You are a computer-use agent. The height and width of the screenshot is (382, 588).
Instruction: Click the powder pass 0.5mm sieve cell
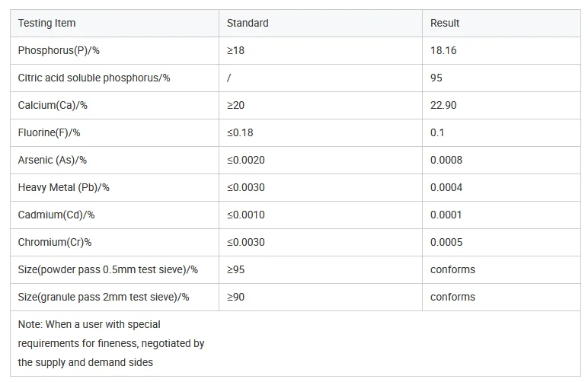click(108, 269)
